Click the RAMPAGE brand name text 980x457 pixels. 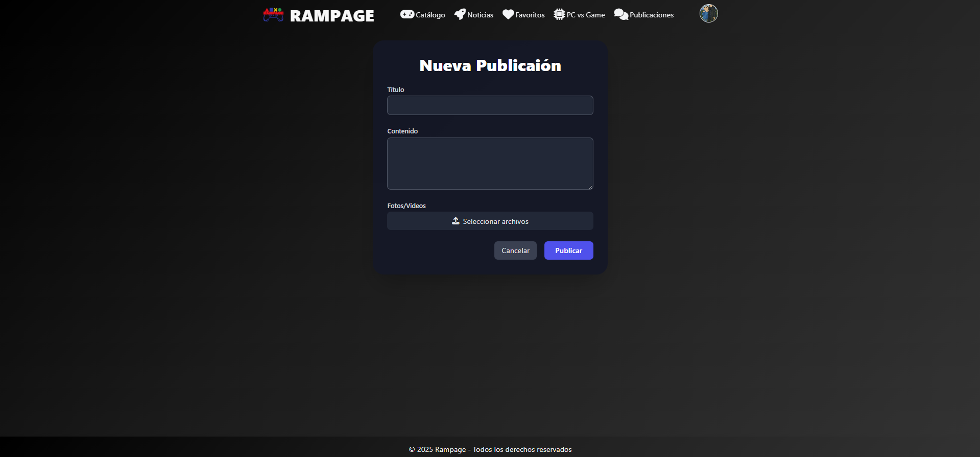click(332, 16)
